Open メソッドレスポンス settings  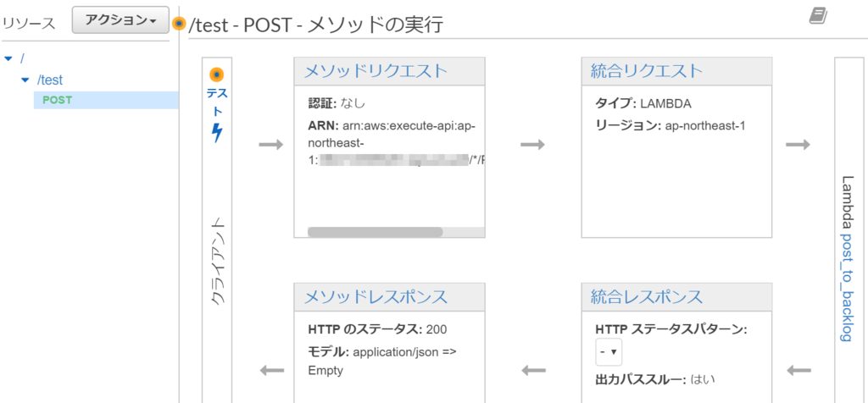click(376, 297)
